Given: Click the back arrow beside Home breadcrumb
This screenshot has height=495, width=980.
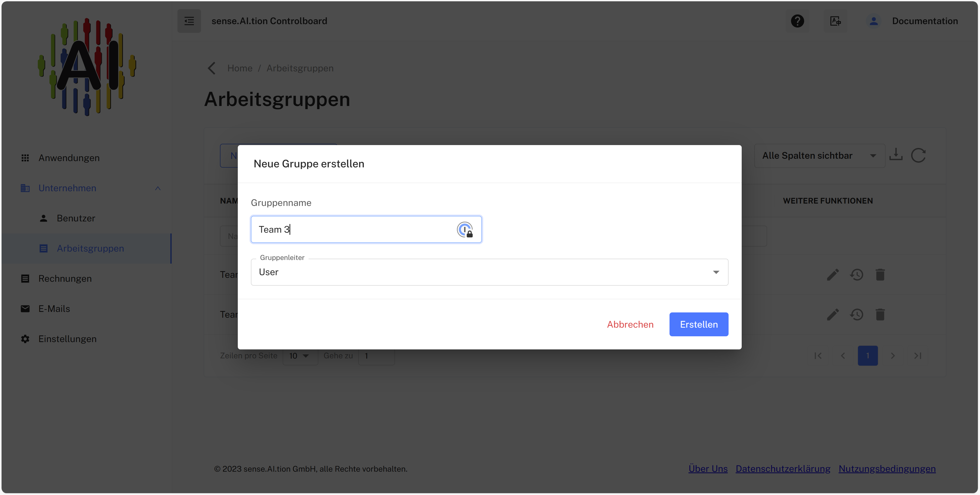Looking at the screenshot, I should click(212, 68).
